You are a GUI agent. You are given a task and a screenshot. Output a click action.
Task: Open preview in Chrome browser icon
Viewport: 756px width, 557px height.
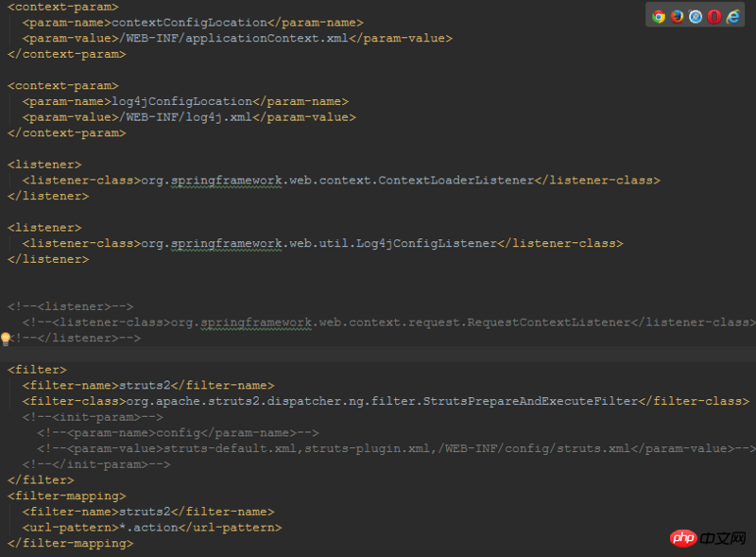point(658,17)
